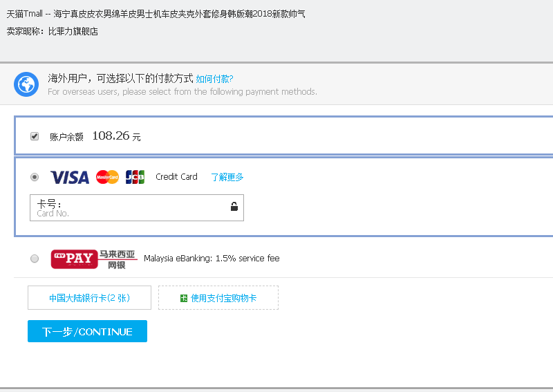This screenshot has width=553, height=392.
Task: Expand 使用支付宝购物卡 option
Action: [218, 298]
